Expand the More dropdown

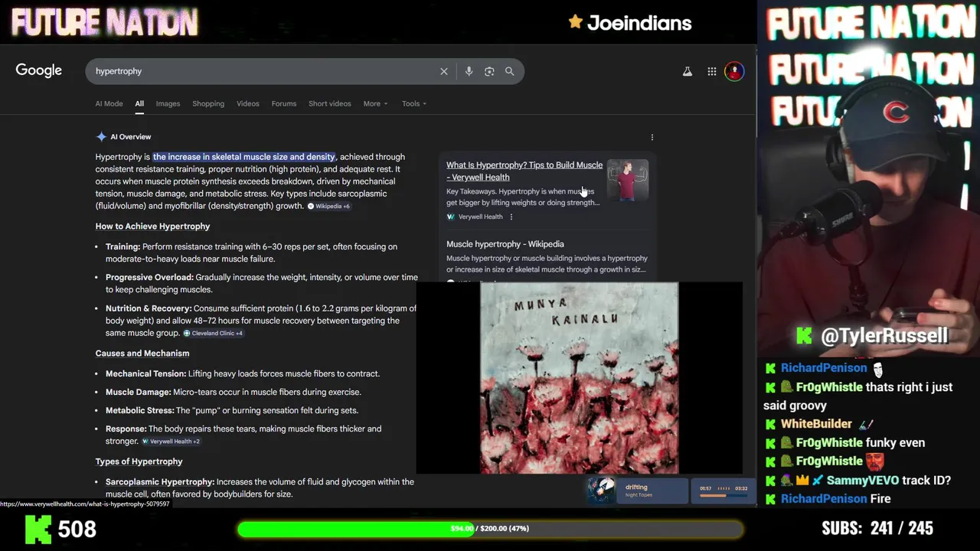tap(375, 103)
